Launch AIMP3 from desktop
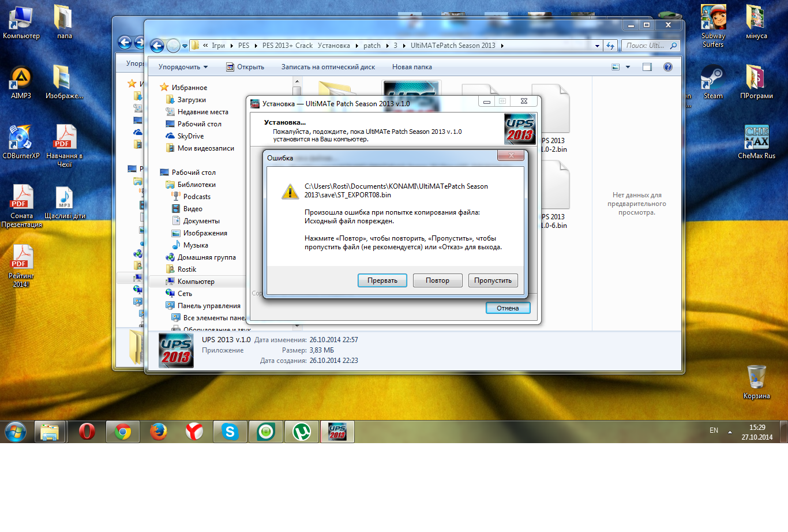 [21, 83]
